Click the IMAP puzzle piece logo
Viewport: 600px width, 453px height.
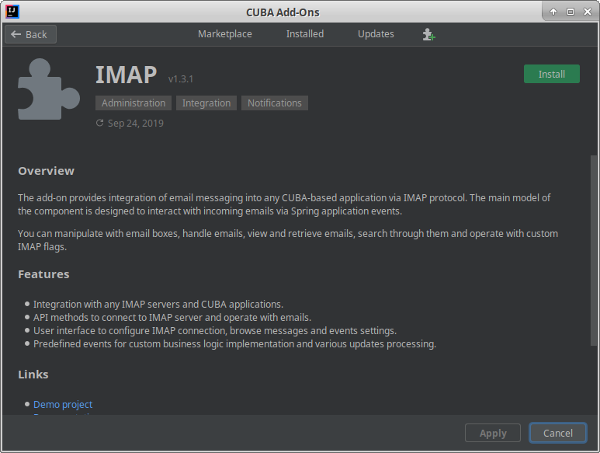[x=49, y=89]
